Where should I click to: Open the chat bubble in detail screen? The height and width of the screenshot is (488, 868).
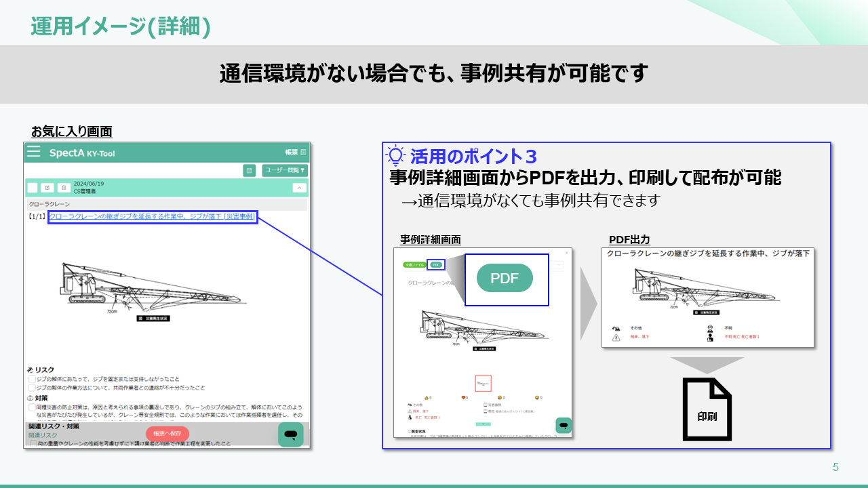coord(564,425)
